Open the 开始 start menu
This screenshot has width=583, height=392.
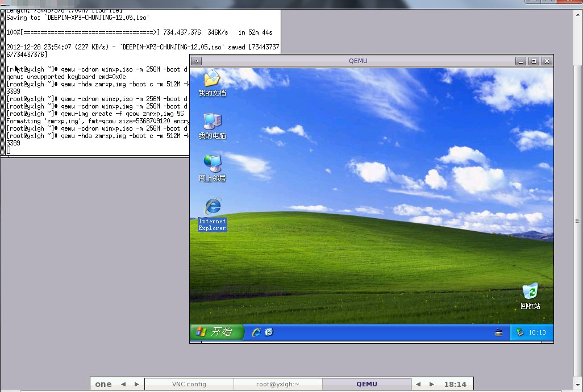[217, 332]
